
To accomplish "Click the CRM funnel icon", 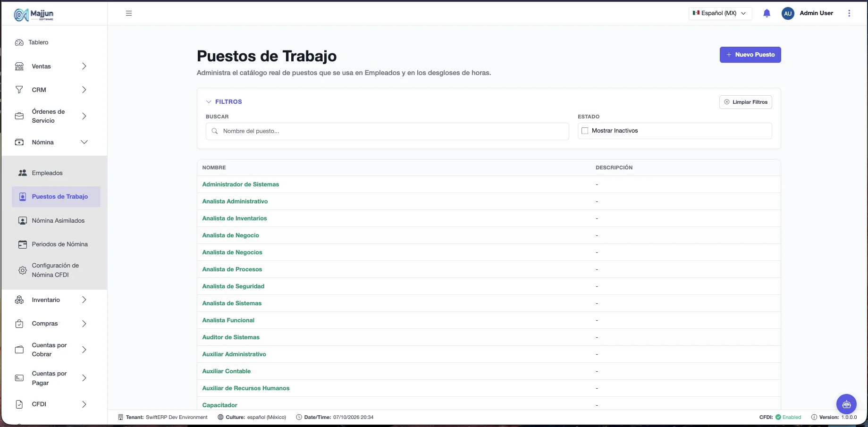I will tap(19, 90).
